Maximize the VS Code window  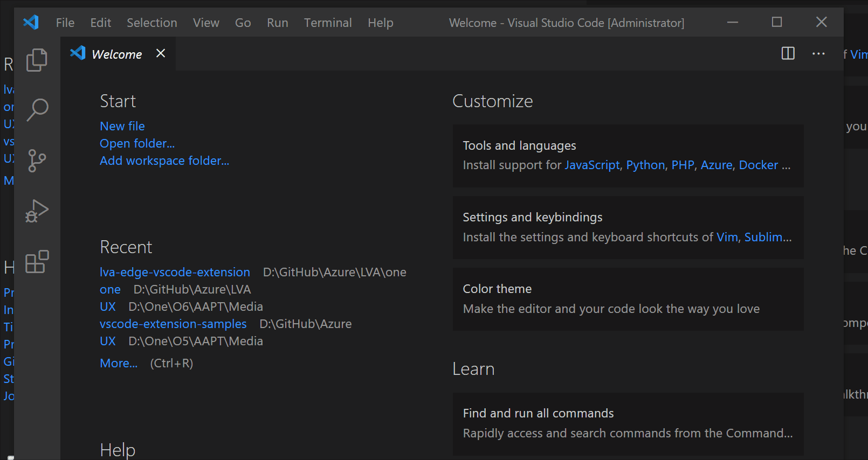pos(777,22)
